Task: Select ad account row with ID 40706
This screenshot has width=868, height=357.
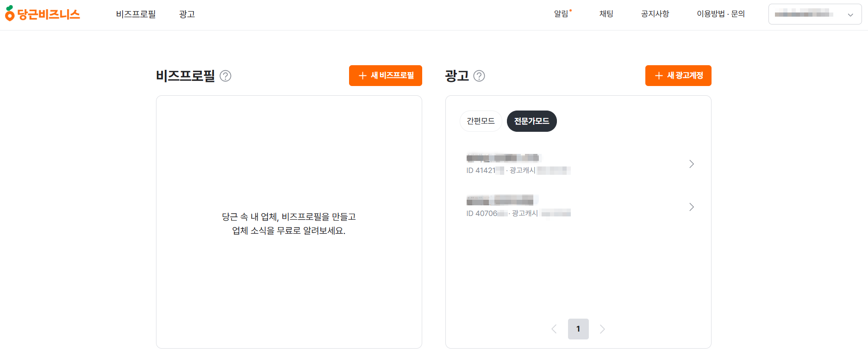Action: pyautogui.click(x=578, y=207)
